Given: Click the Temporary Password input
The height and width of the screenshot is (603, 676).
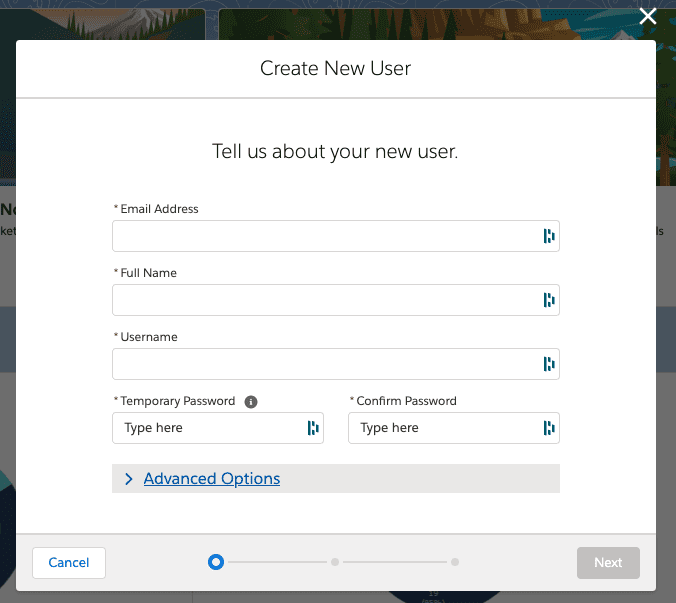Looking at the screenshot, I should (x=210, y=428).
